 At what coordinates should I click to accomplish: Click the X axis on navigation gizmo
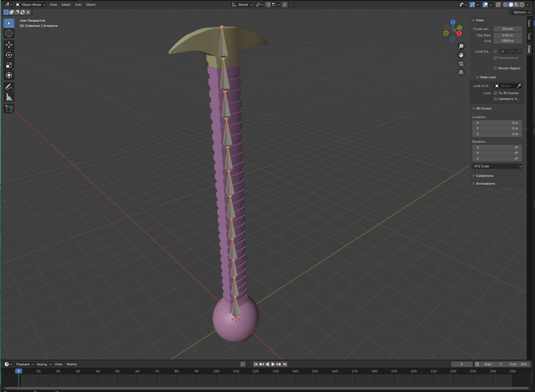click(x=459, y=33)
